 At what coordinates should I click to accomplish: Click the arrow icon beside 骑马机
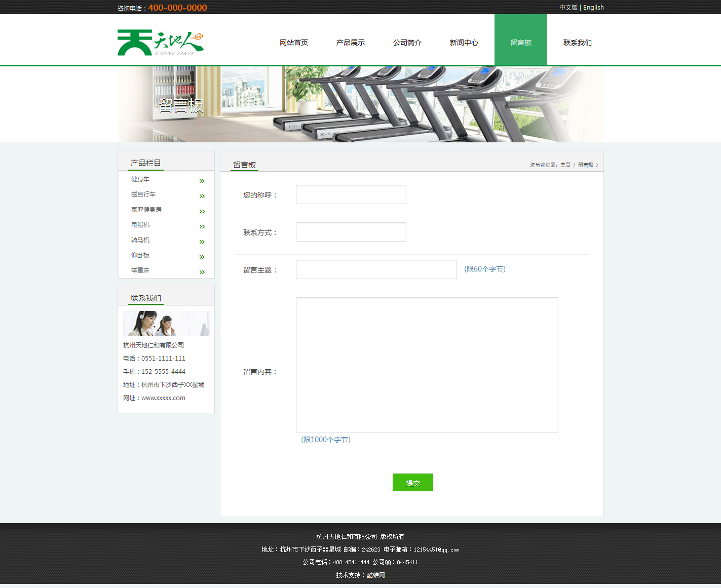(x=202, y=242)
